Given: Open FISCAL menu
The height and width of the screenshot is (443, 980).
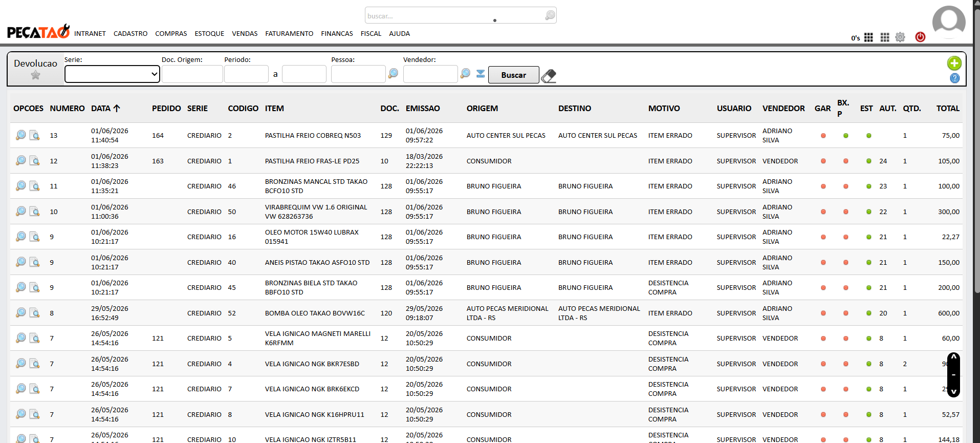Looking at the screenshot, I should (371, 34).
